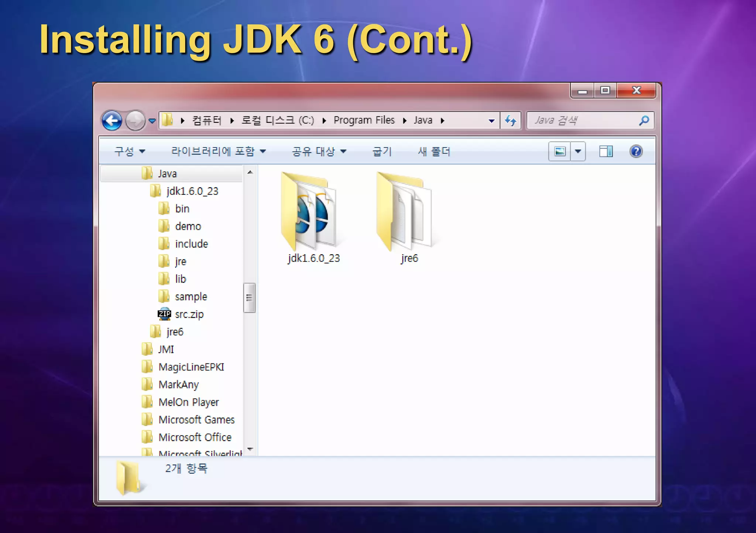Image resolution: width=756 pixels, height=533 pixels.
Task: Click the navigation tree scrollbar thumb
Action: tap(250, 298)
